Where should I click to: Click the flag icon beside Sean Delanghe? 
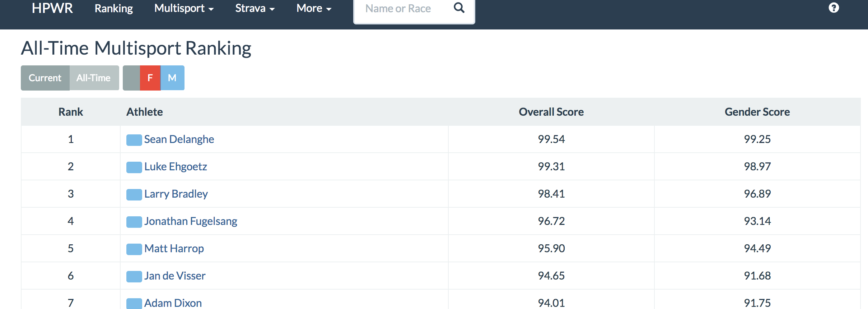(134, 140)
